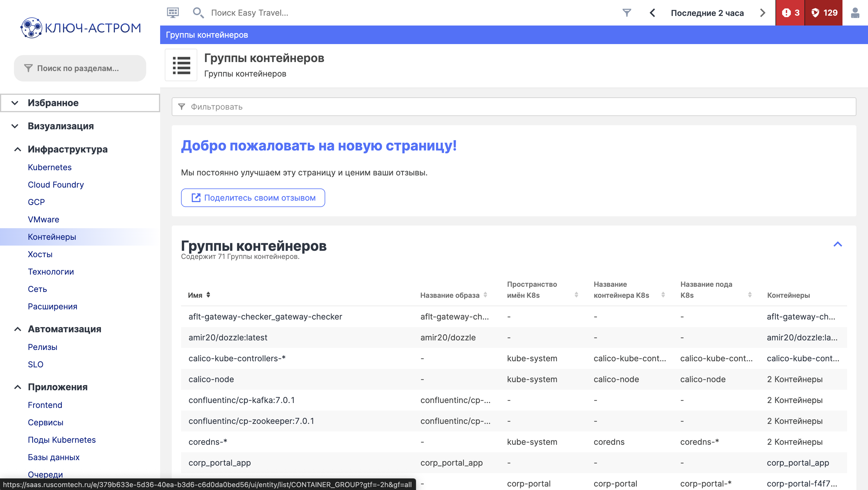Select Хосты in the sidebar menu
The image size is (868, 490).
[40, 254]
